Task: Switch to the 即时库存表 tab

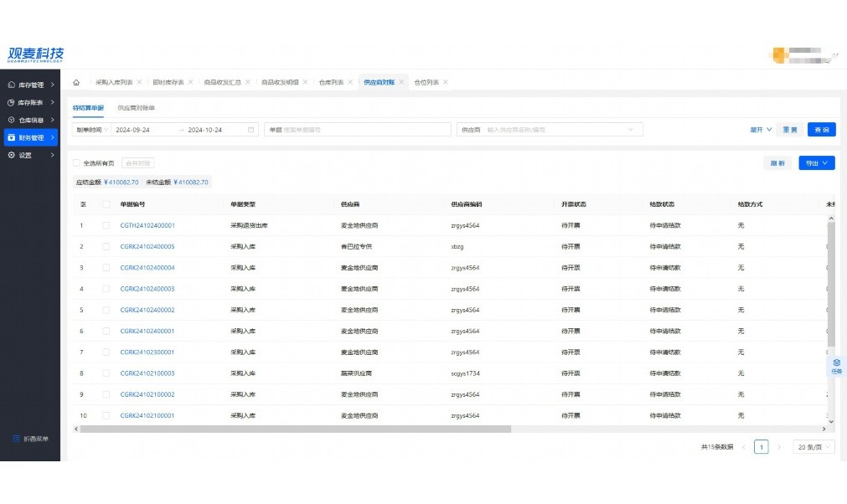Action: click(168, 82)
